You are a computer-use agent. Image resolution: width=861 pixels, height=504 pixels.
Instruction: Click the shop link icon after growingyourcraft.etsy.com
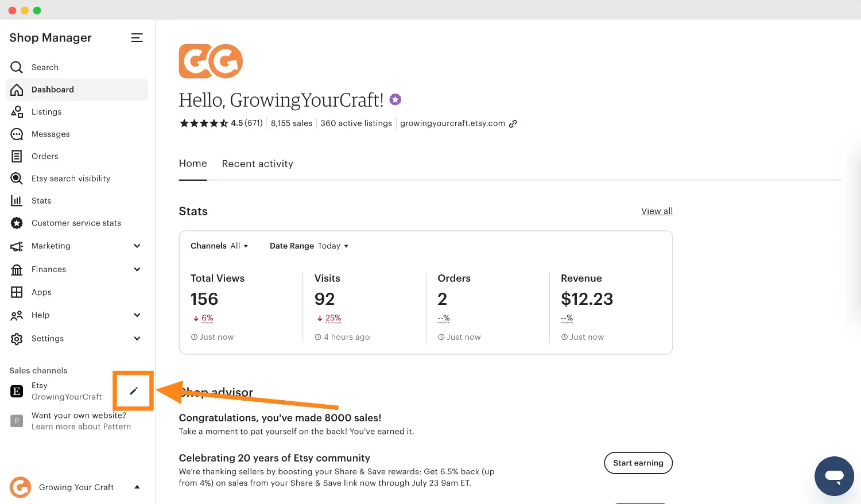click(x=513, y=123)
